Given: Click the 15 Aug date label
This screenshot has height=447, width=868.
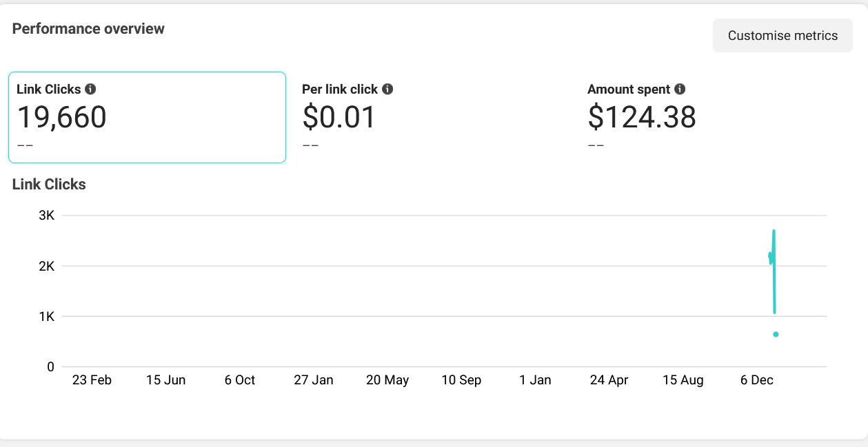Looking at the screenshot, I should [x=683, y=380].
